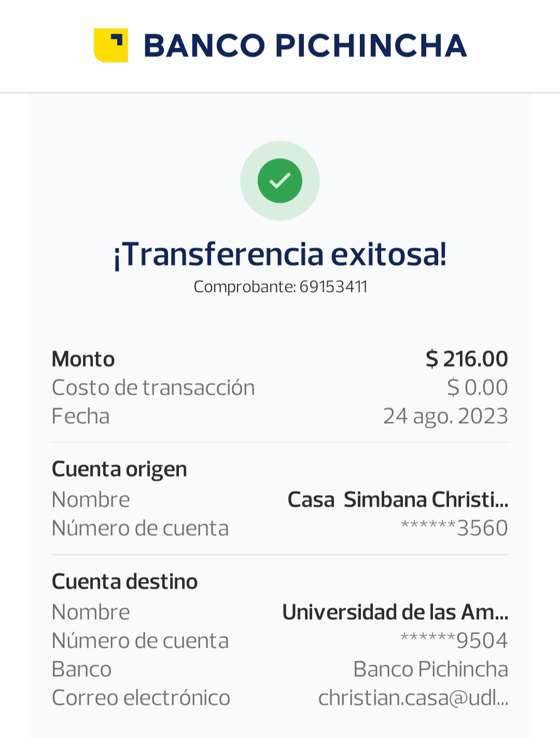Click the Cuenta destino section heading
Viewport: 560px width, 738px height.
click(x=124, y=581)
